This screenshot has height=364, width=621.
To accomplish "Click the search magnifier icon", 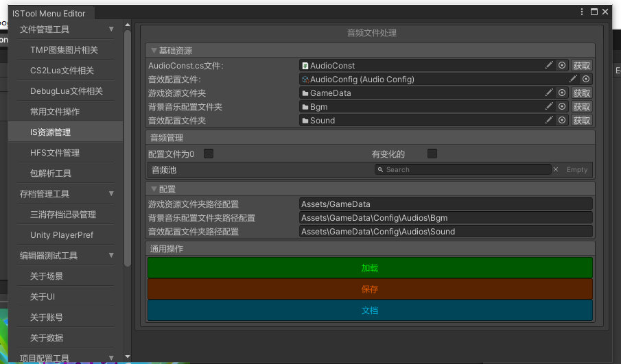I will click(380, 170).
